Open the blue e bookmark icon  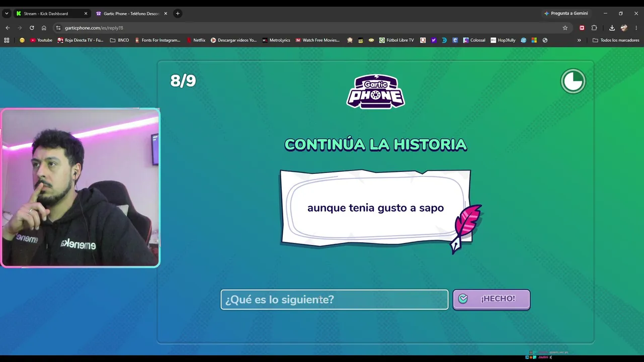[455, 40]
